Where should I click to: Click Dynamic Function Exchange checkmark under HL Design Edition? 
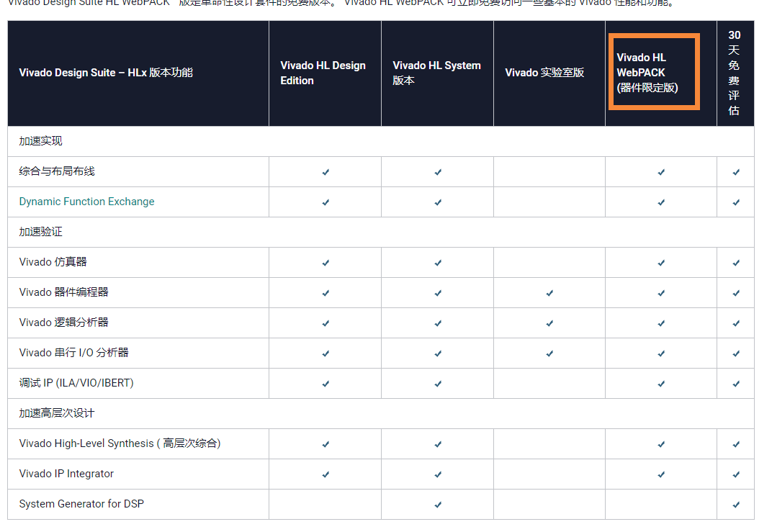click(x=326, y=202)
